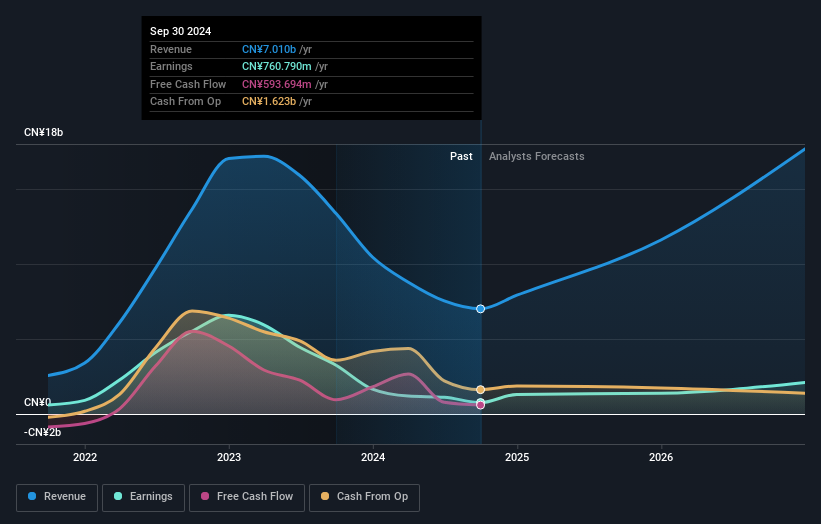
Task: Click the CN¥7.010b revenue value
Action: (269, 49)
